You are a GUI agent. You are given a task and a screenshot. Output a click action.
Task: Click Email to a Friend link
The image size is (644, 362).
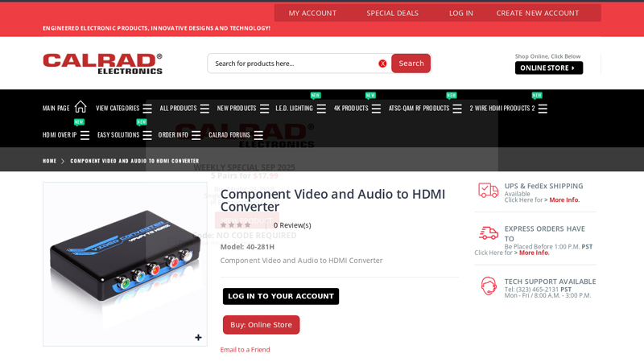pos(246,350)
